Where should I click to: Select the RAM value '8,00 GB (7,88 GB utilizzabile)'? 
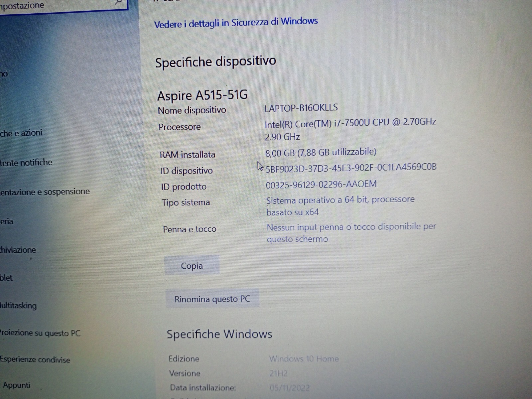[x=321, y=152]
